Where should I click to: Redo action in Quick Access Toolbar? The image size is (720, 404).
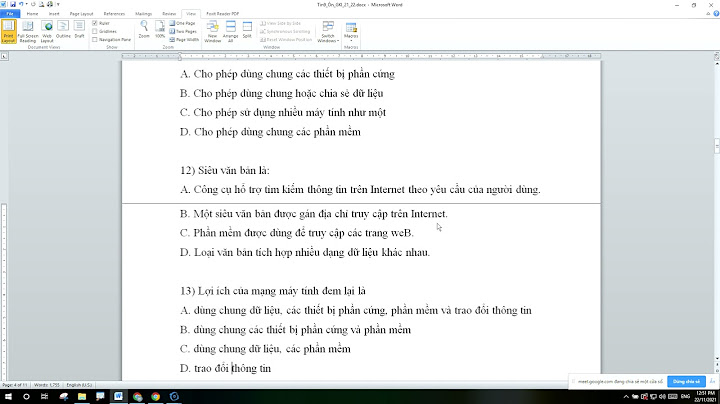click(x=33, y=4)
